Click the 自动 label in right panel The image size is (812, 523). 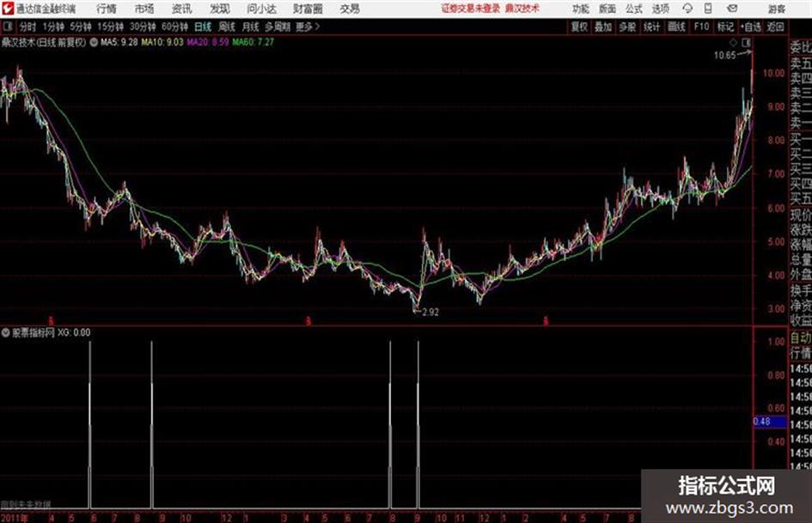(801, 338)
